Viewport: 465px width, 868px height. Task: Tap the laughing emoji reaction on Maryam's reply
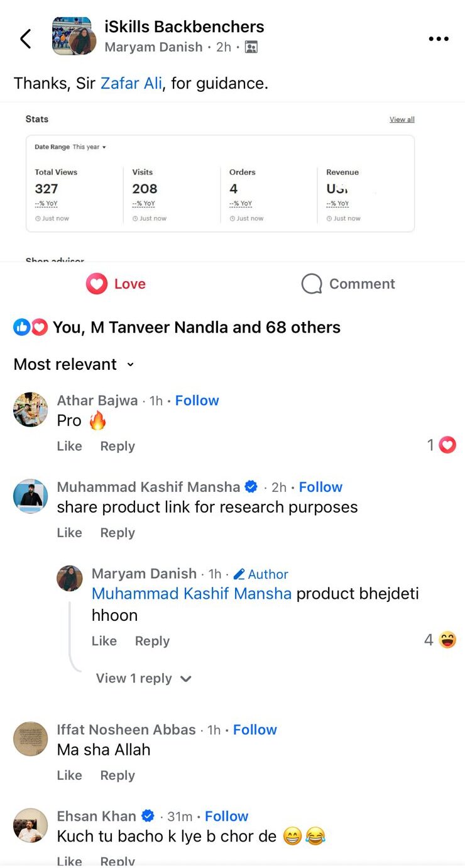[x=447, y=640]
